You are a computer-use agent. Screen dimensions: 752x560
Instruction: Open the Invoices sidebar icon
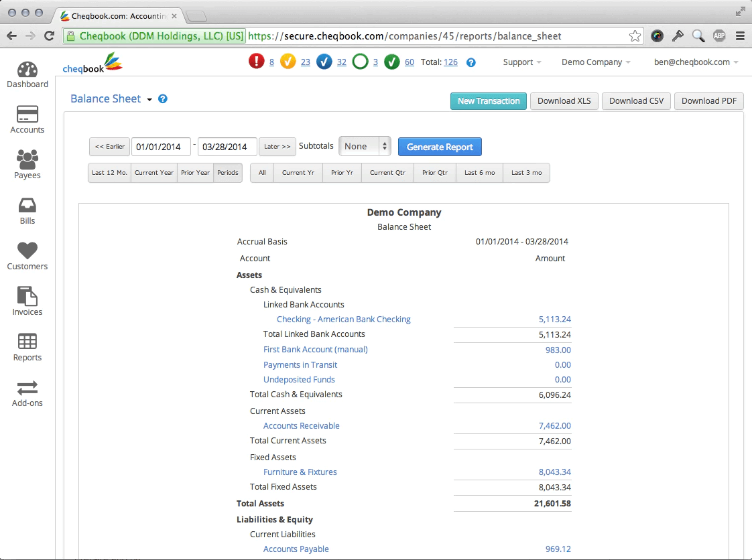(27, 296)
